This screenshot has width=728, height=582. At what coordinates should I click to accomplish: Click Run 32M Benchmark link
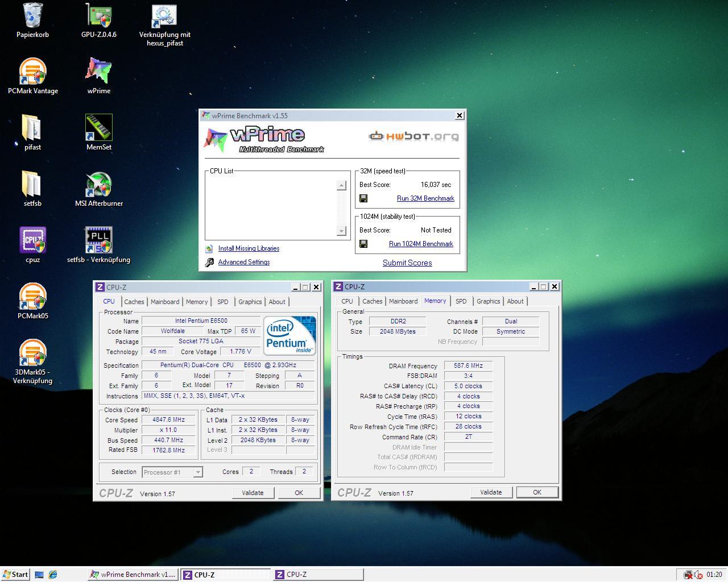425,198
